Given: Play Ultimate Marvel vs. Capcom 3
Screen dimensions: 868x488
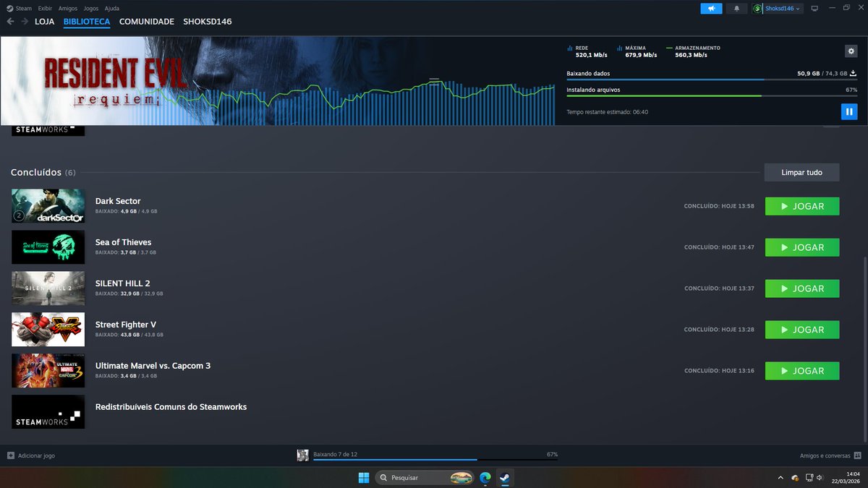Looking at the screenshot, I should [x=802, y=371].
